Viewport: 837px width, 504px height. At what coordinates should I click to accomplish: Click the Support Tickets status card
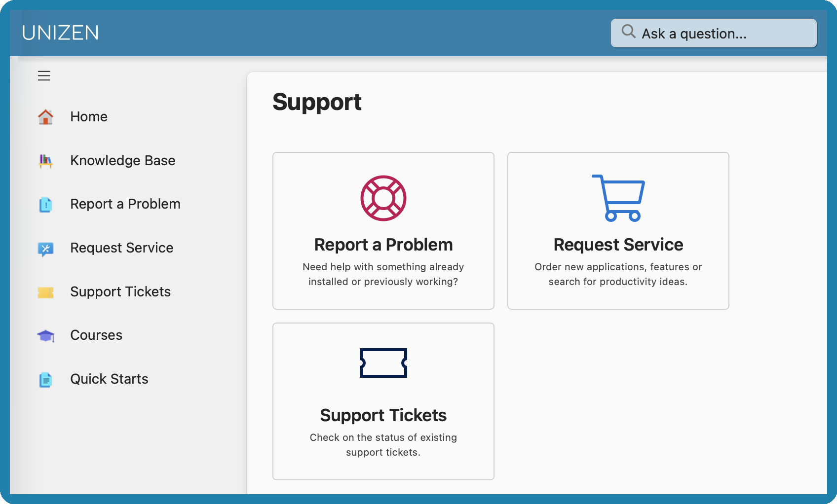tap(383, 401)
